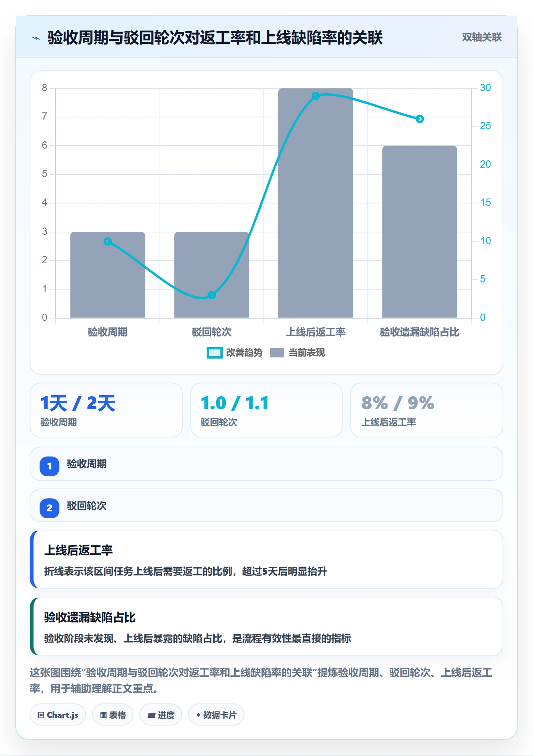
Task: Select the 1天 / 2天 stat card
Action: (106, 410)
